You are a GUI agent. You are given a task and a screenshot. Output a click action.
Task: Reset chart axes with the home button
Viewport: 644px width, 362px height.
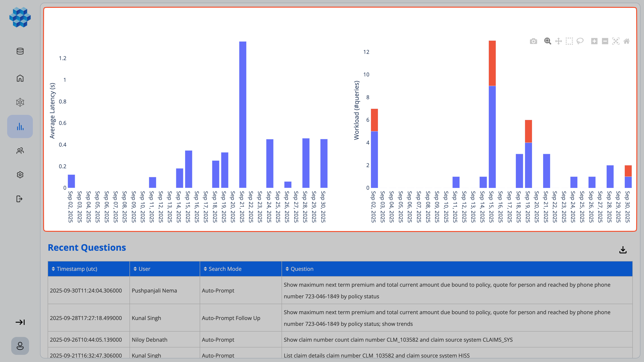pyautogui.click(x=627, y=41)
